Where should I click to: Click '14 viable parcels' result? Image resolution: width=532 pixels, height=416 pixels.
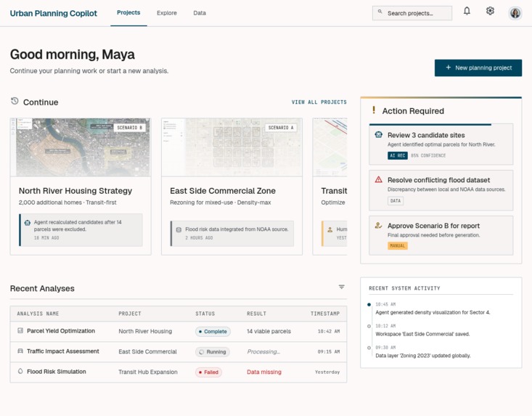[x=269, y=331]
